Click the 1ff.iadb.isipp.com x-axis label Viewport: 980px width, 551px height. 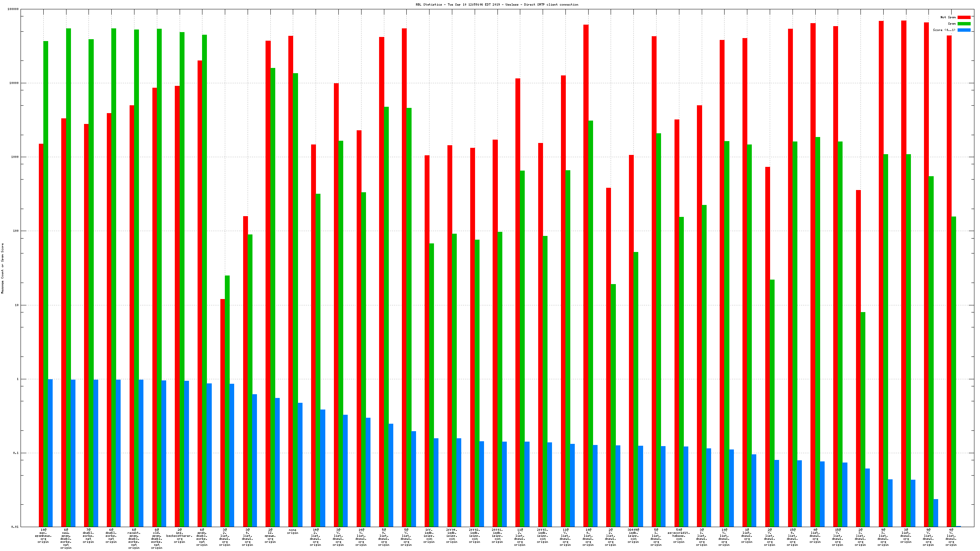[429, 535]
